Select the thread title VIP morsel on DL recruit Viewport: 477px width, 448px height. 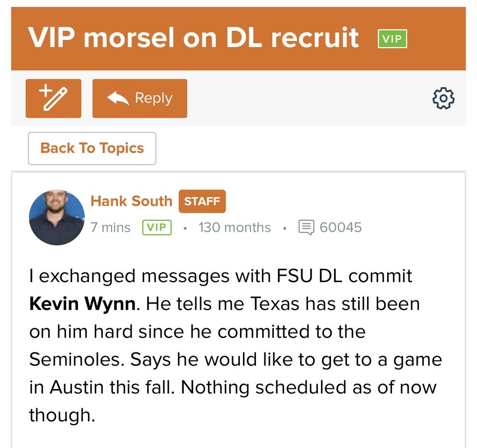(x=193, y=38)
